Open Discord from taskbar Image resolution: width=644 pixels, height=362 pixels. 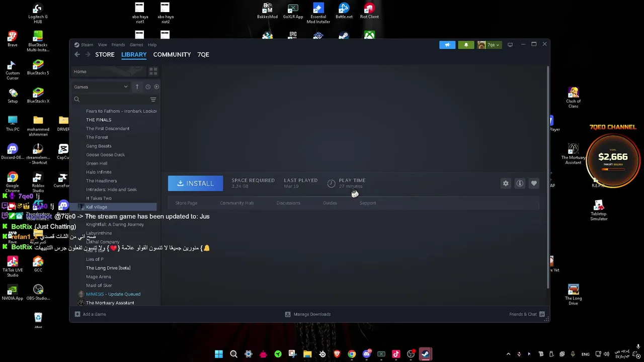366,354
